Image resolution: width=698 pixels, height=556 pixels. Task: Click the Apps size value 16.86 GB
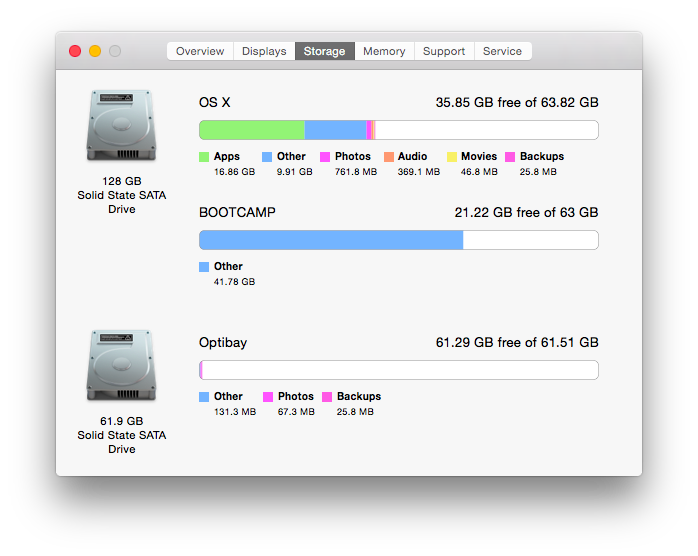point(235,172)
